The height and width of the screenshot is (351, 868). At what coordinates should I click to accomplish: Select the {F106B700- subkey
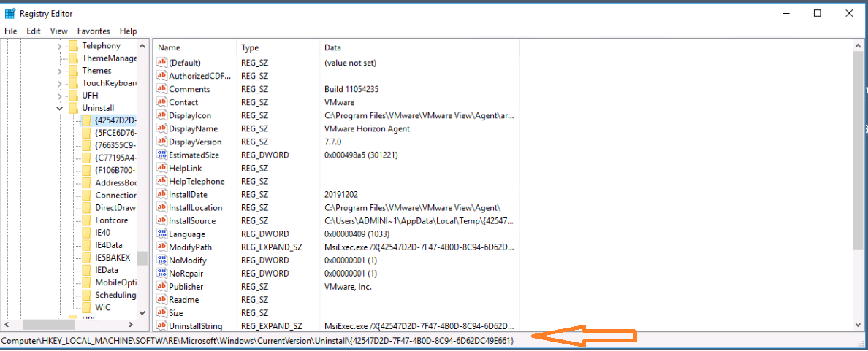click(x=115, y=170)
